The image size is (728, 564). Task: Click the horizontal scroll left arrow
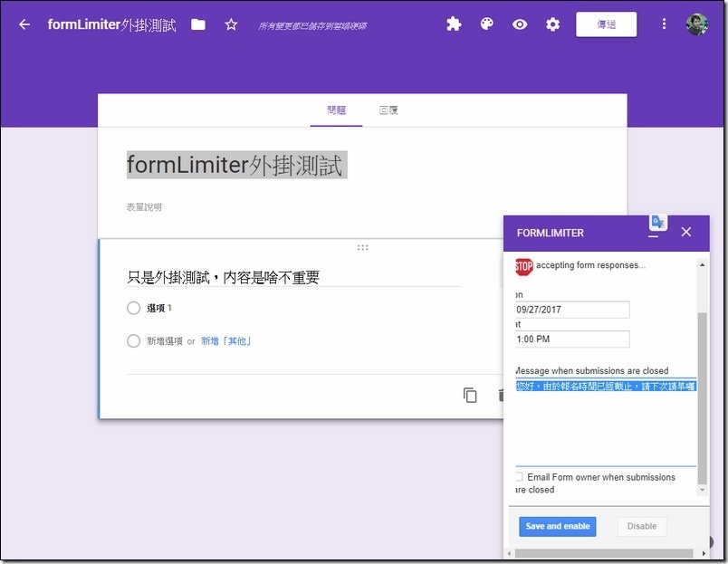coord(509,553)
